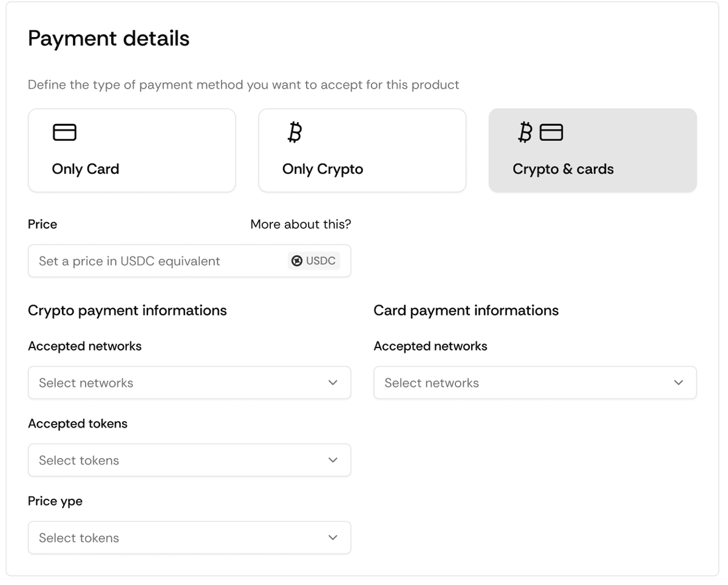Select the Only Card payment option
Image resolution: width=728 pixels, height=585 pixels.
click(x=132, y=151)
